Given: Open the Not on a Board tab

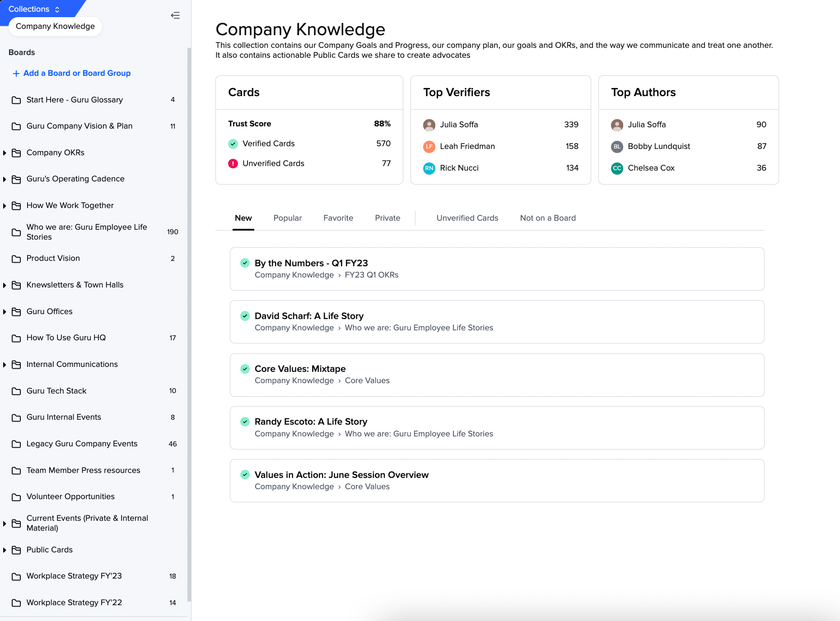Looking at the screenshot, I should pyautogui.click(x=548, y=218).
